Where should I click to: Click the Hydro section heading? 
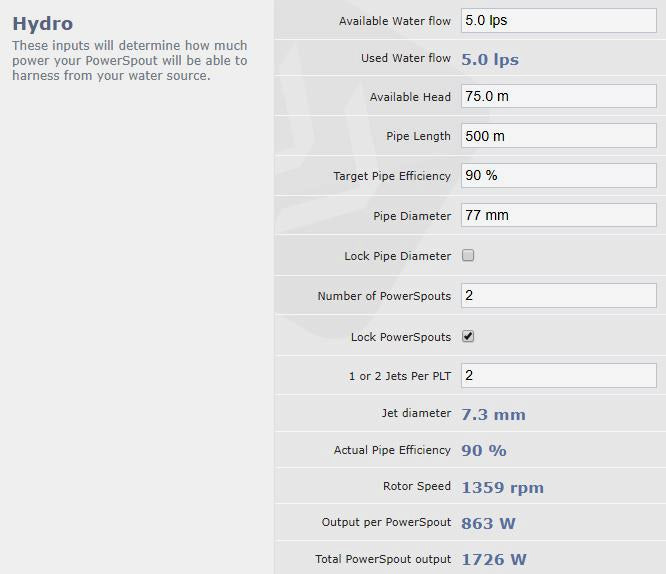[43, 23]
